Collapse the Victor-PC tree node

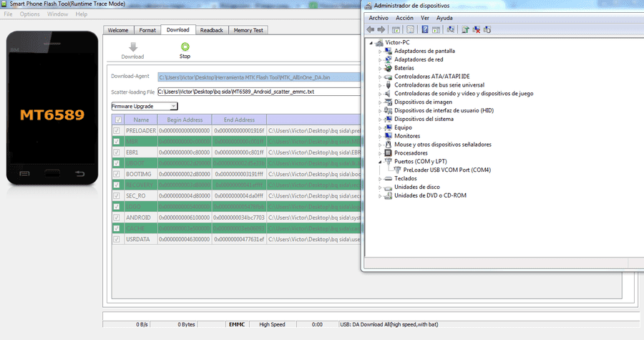(371, 43)
